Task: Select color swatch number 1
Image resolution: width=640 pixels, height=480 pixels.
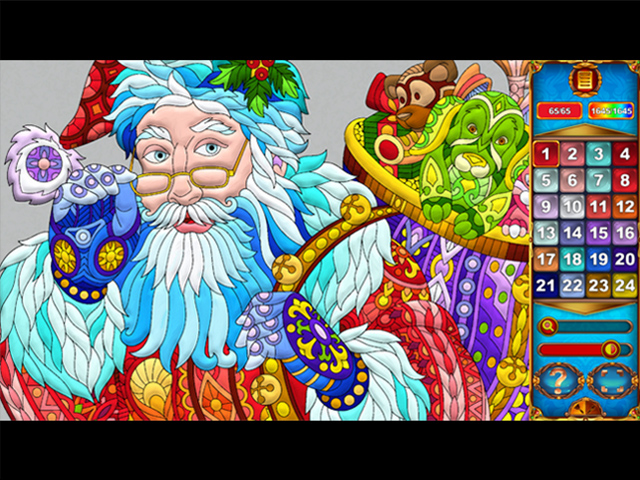Action: [x=545, y=153]
